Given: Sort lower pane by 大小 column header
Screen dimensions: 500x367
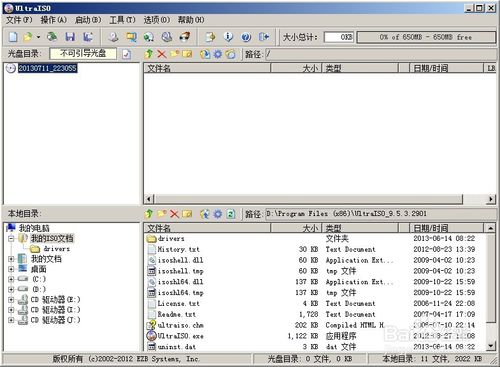Looking at the screenshot, I should (296, 228).
